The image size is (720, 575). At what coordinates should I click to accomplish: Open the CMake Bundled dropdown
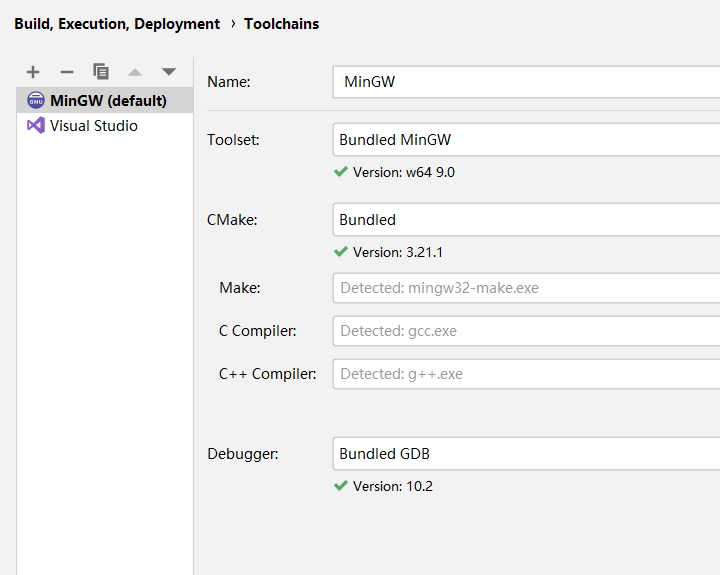(526, 220)
